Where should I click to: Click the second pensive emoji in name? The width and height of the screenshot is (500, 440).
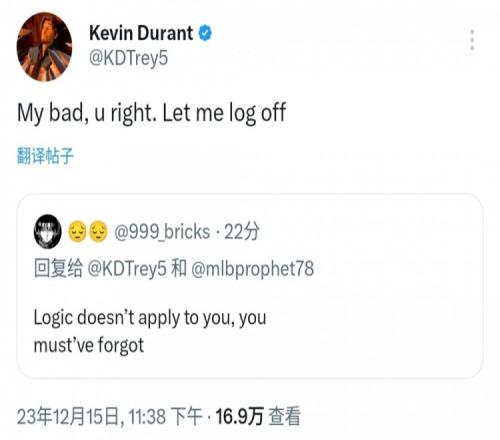pyautogui.click(x=98, y=231)
